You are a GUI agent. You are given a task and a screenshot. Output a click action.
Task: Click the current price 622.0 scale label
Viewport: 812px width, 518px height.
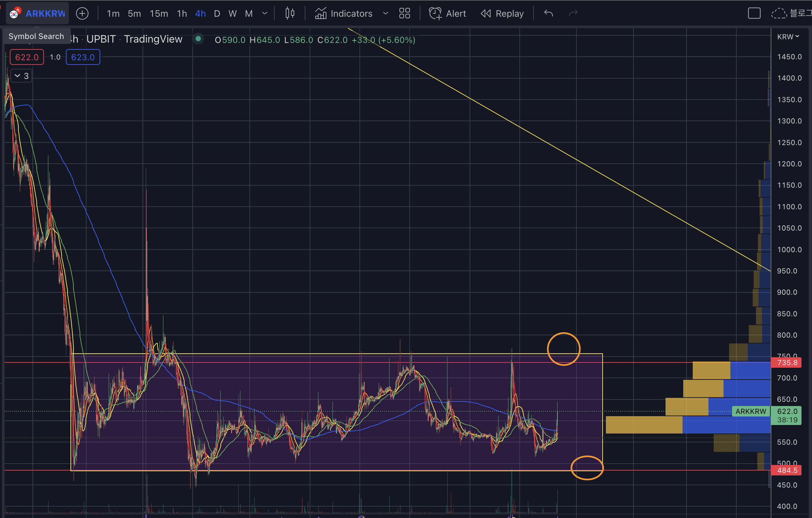point(786,411)
